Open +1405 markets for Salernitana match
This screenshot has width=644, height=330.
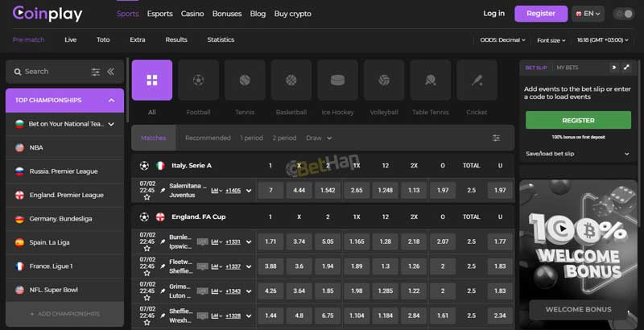click(x=233, y=191)
